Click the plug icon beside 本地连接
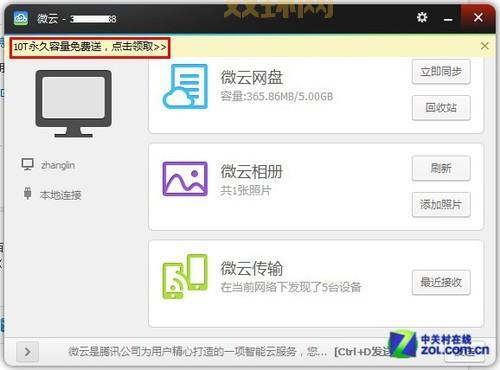 (x=28, y=193)
